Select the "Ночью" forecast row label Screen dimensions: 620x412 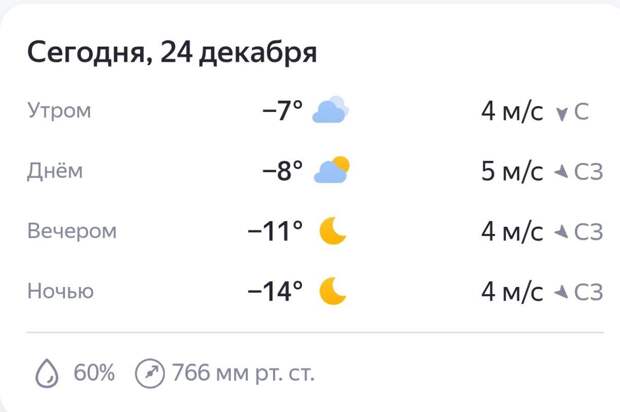(x=61, y=291)
